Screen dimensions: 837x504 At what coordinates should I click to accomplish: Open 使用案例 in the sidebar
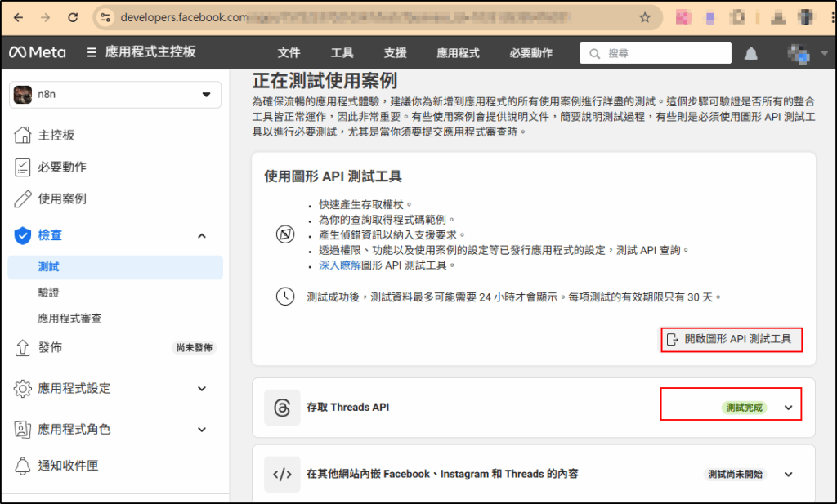pyautogui.click(x=62, y=199)
